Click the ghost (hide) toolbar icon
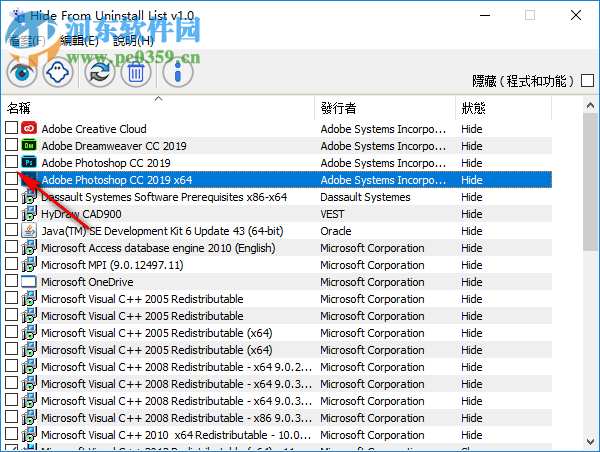The width and height of the screenshot is (600, 452). 58,72
